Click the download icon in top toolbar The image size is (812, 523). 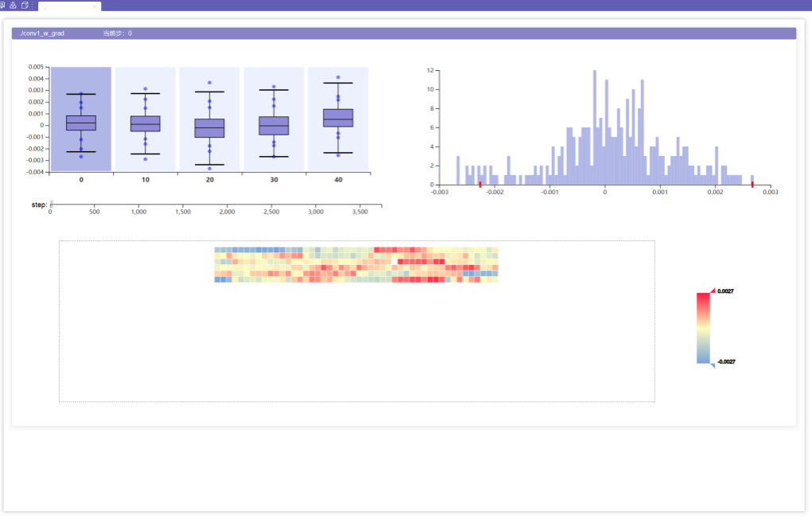click(x=14, y=5)
